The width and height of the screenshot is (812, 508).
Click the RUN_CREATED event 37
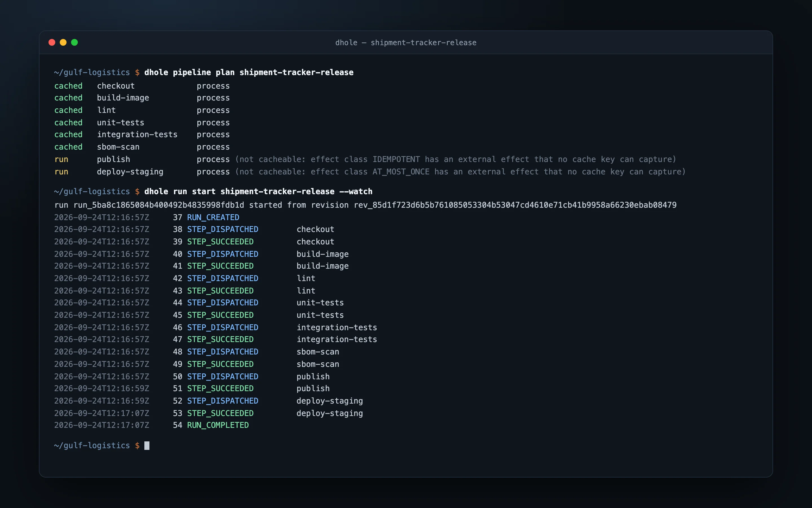[x=213, y=217]
